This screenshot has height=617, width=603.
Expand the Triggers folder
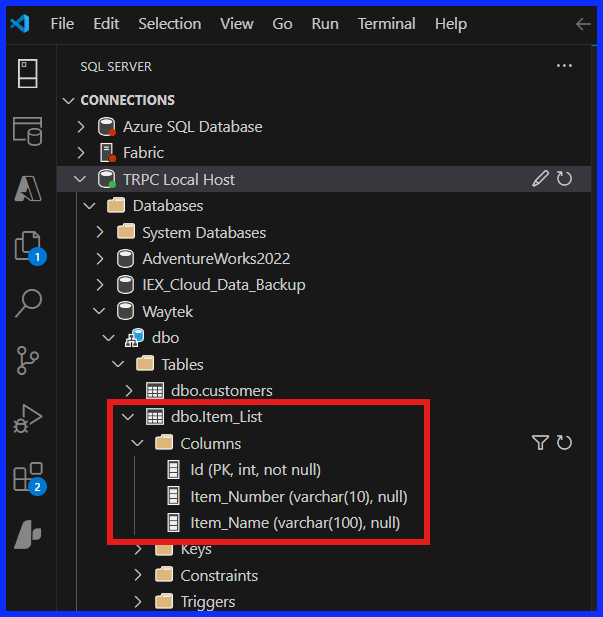coord(138,602)
